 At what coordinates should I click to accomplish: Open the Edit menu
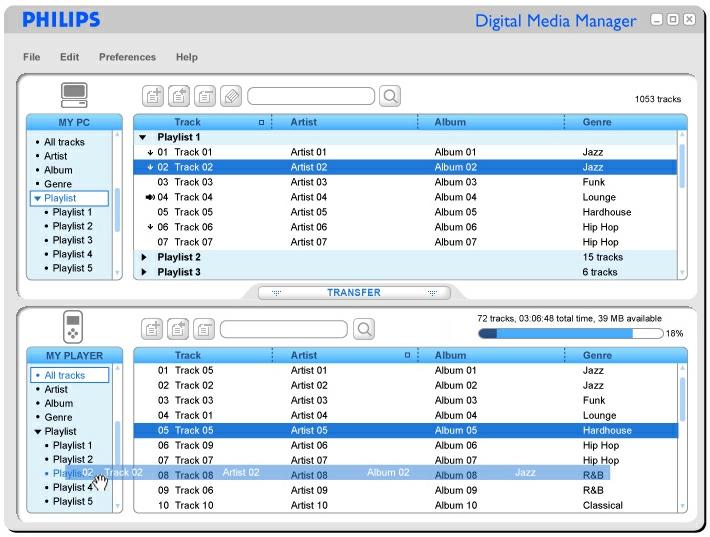(69, 57)
